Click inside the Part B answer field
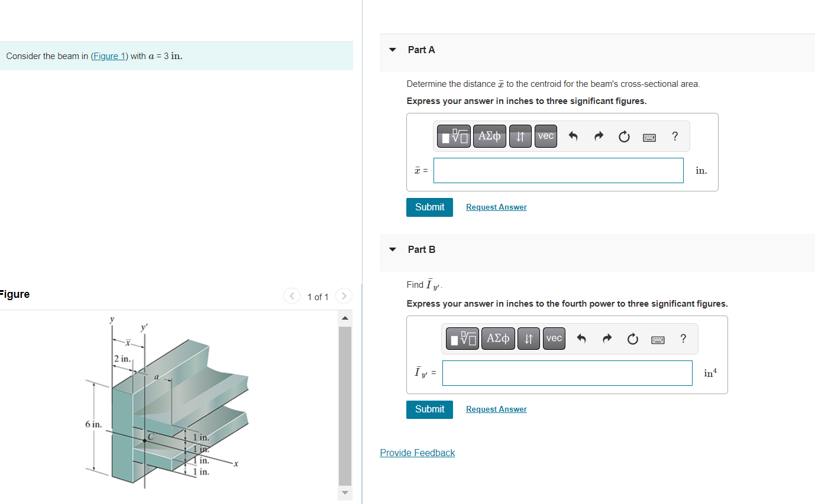 click(567, 373)
